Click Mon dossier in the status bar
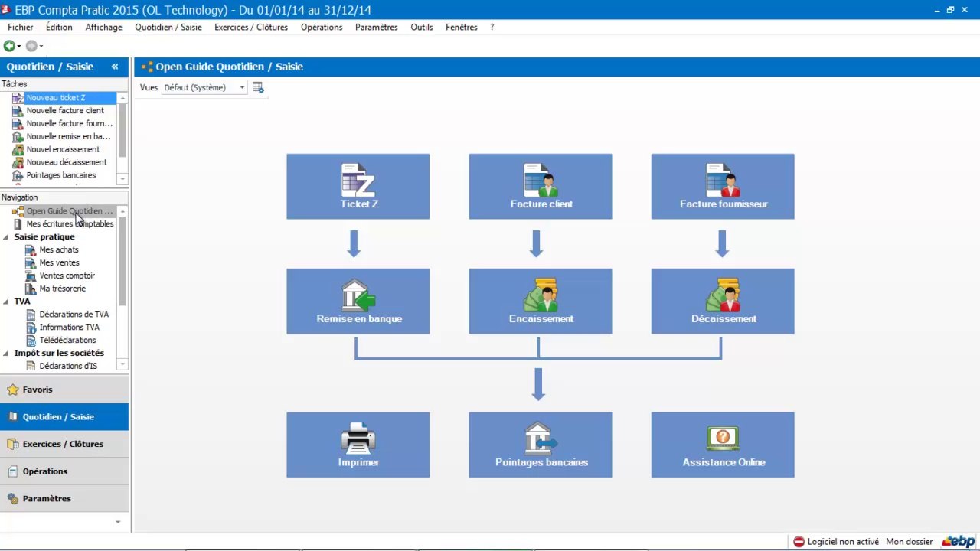Viewport: 980px width, 551px height. [910, 542]
